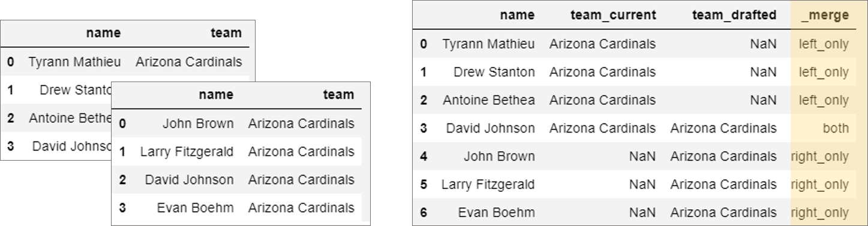The width and height of the screenshot is (868, 226).
Task: Click the name header in merged table
Action: pyautogui.click(x=517, y=16)
